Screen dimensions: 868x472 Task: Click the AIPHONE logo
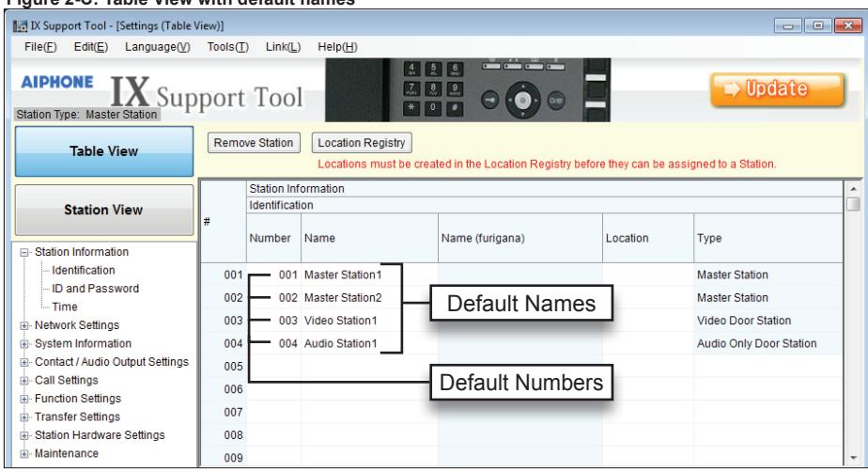click(57, 82)
